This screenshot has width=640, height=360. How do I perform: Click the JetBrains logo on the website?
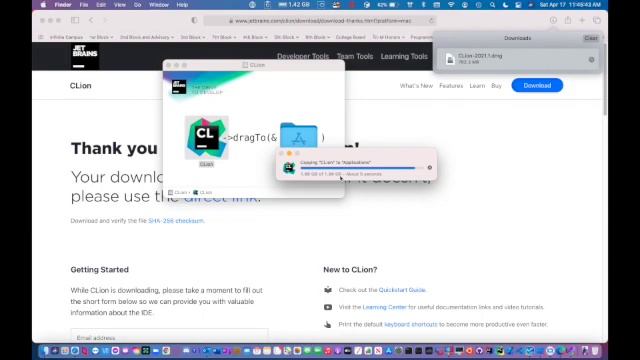tap(84, 56)
